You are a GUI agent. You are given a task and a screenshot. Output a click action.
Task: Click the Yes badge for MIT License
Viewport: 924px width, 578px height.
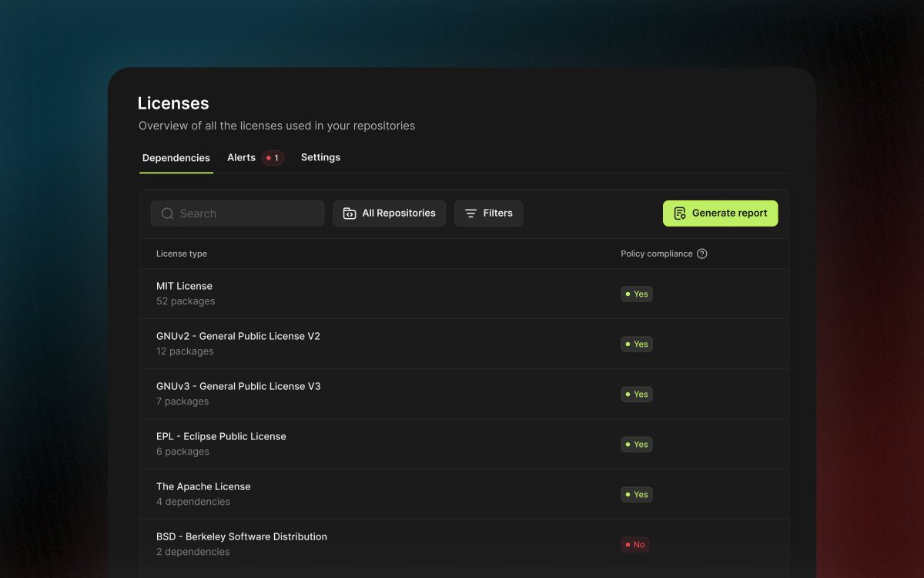[637, 294]
